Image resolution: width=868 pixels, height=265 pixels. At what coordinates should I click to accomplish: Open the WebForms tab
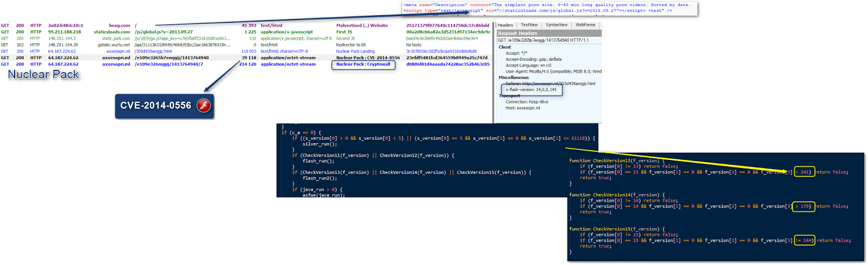(585, 25)
